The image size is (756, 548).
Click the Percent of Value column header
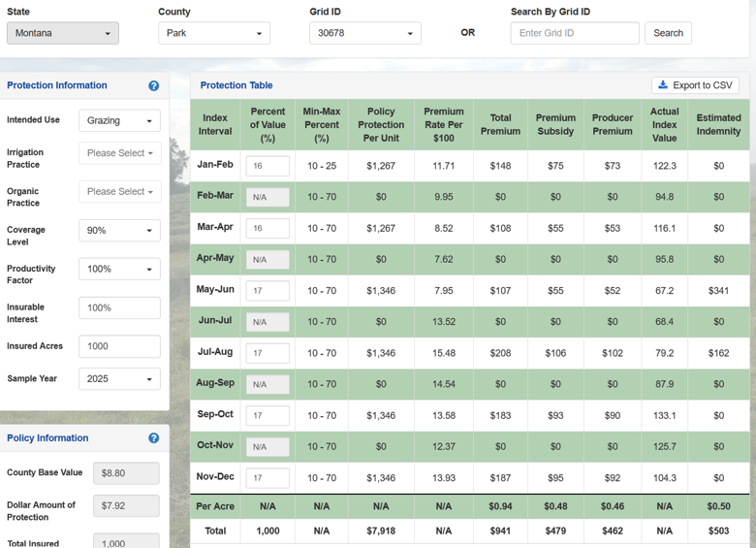coord(268,124)
